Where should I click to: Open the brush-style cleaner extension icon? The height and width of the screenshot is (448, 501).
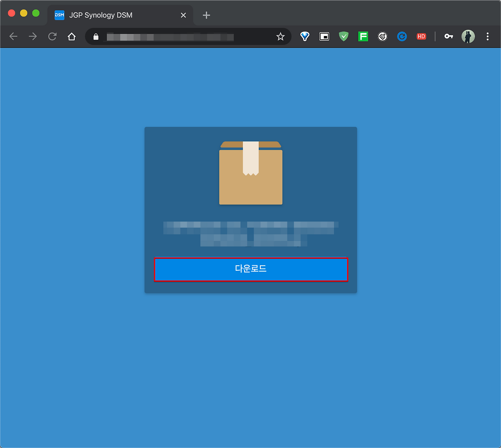pyautogui.click(x=382, y=36)
